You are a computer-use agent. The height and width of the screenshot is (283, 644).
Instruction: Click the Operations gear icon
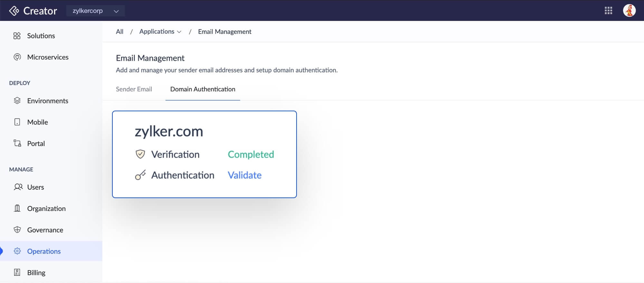click(17, 251)
